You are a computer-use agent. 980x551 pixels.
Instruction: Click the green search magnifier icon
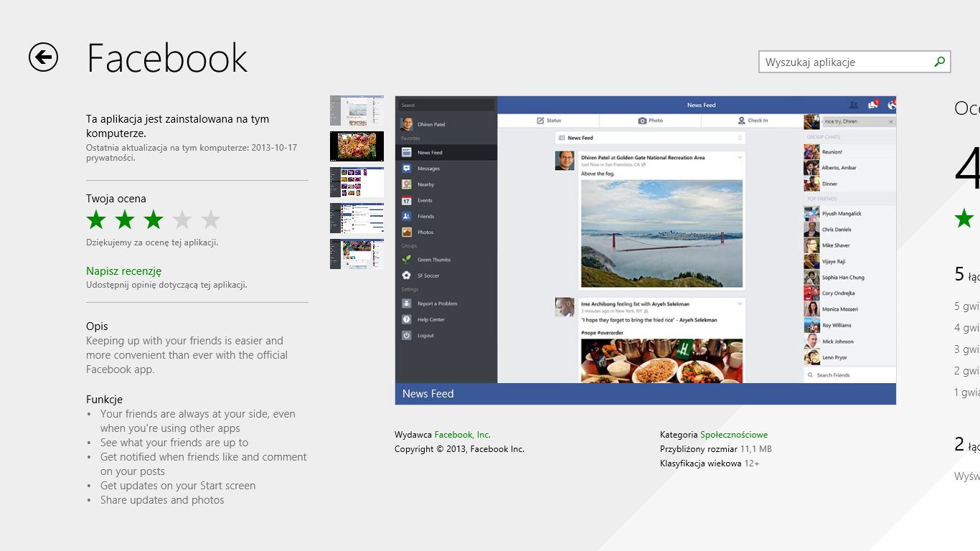(939, 62)
